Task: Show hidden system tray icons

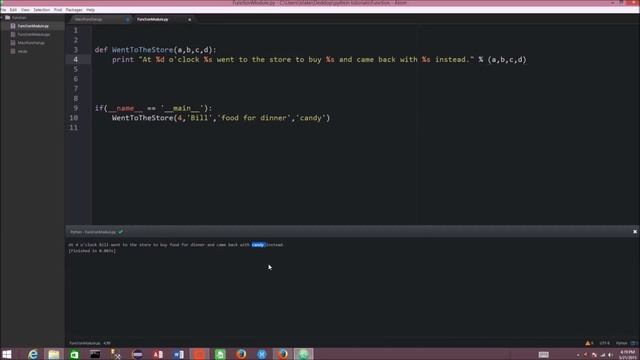Action: [578, 355]
